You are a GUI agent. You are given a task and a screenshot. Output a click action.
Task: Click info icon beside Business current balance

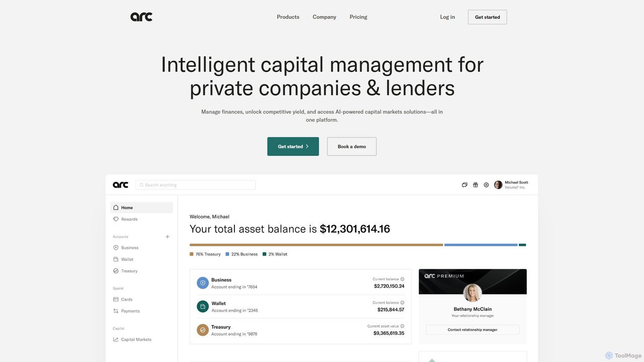click(402, 279)
